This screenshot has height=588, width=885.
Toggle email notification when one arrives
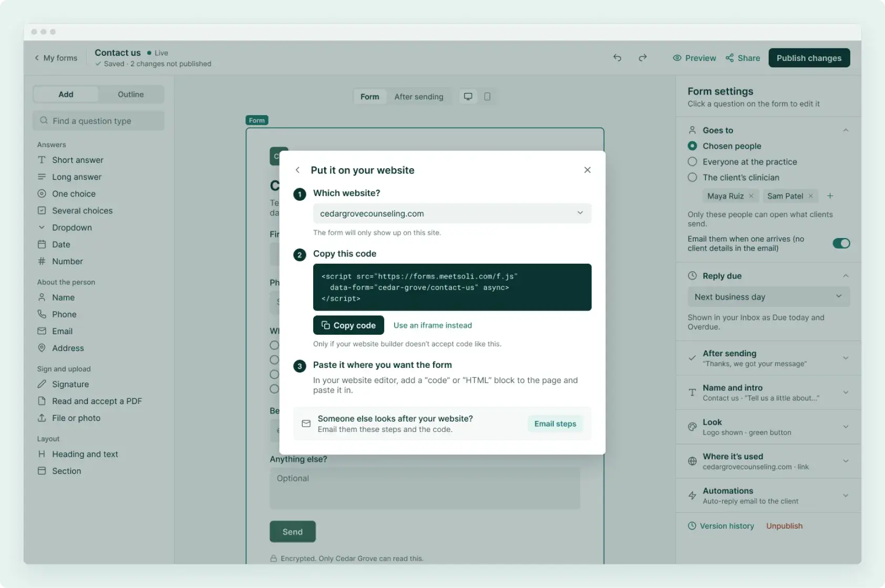pyautogui.click(x=841, y=243)
